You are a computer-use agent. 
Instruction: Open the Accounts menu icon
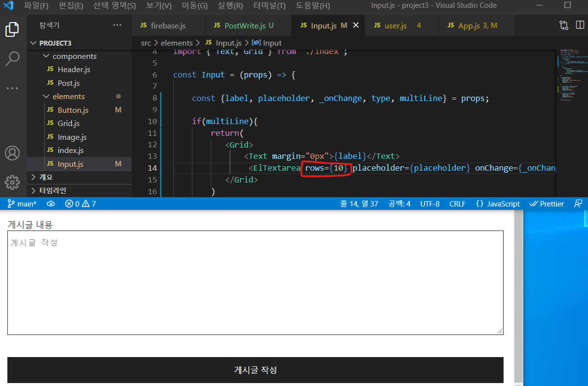(12, 153)
